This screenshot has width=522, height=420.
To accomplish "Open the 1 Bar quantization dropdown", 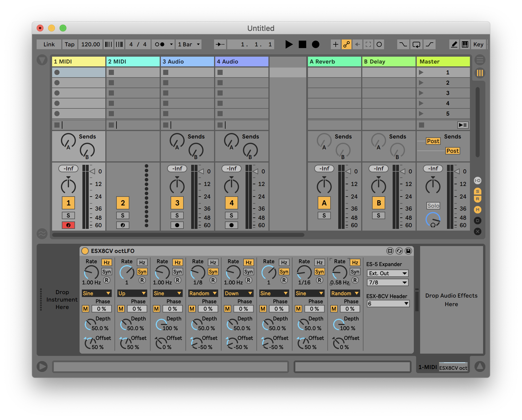I will click(188, 44).
